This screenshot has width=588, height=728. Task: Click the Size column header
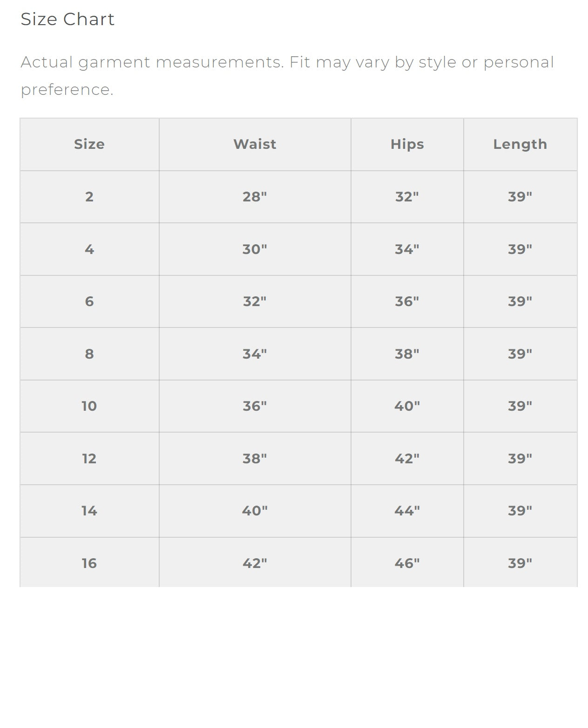tap(89, 144)
